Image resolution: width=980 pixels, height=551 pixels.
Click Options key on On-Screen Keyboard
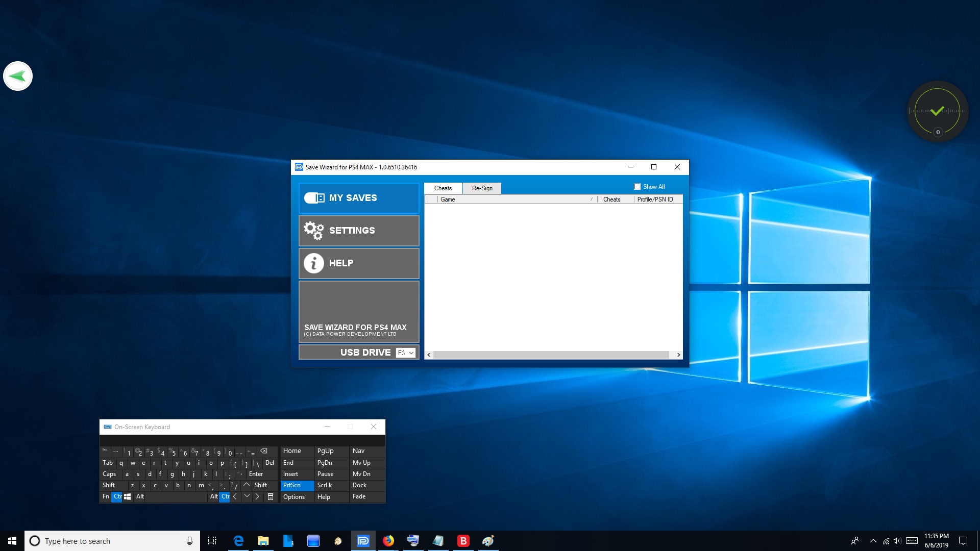tap(297, 497)
